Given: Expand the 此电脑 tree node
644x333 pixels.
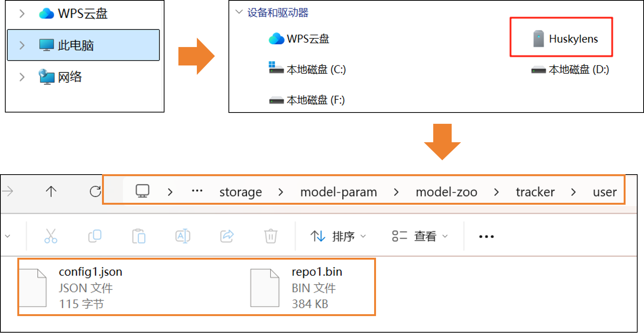Looking at the screenshot, I should click(x=22, y=46).
